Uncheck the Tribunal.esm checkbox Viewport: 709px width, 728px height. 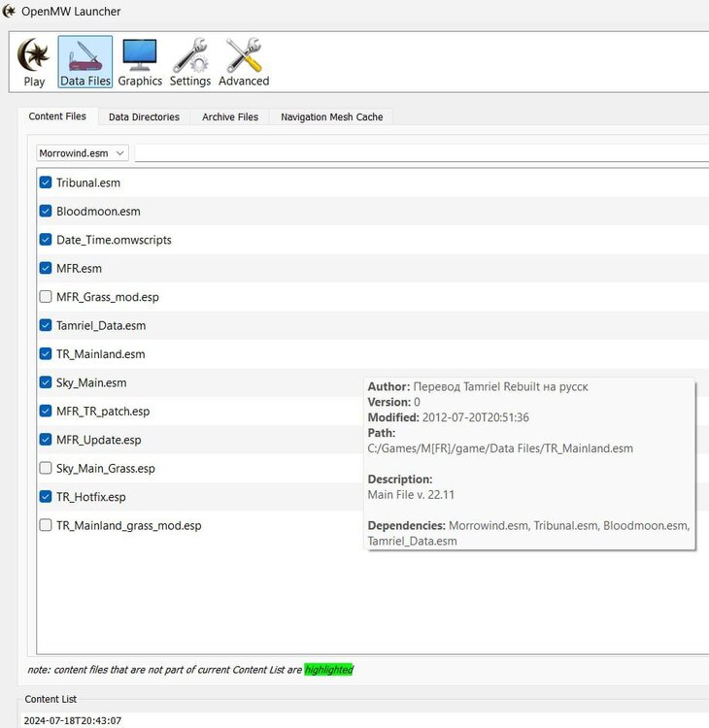[x=46, y=182]
